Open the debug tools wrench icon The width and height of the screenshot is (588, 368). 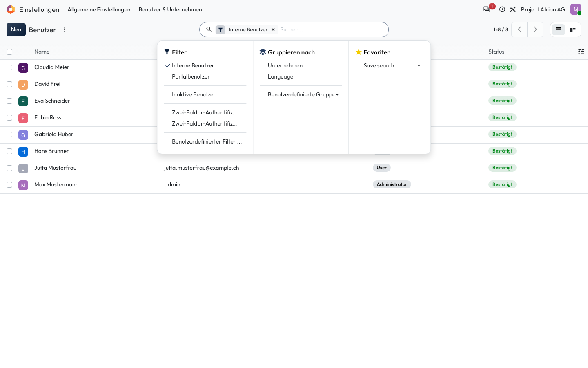click(513, 9)
